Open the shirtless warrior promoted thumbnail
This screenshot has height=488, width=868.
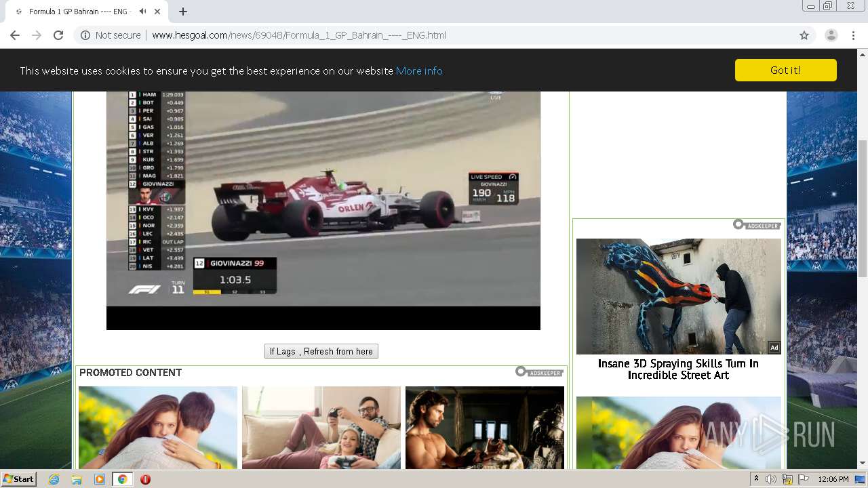coord(485,427)
